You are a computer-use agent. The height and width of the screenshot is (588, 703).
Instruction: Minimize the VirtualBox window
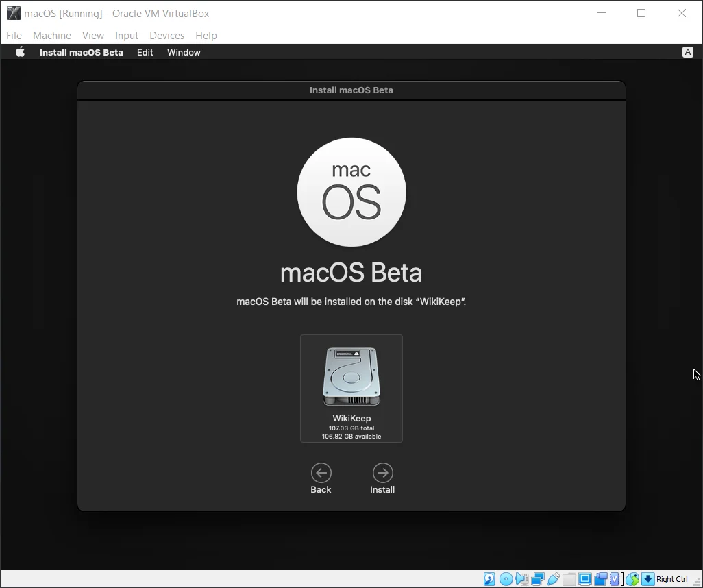(x=602, y=13)
